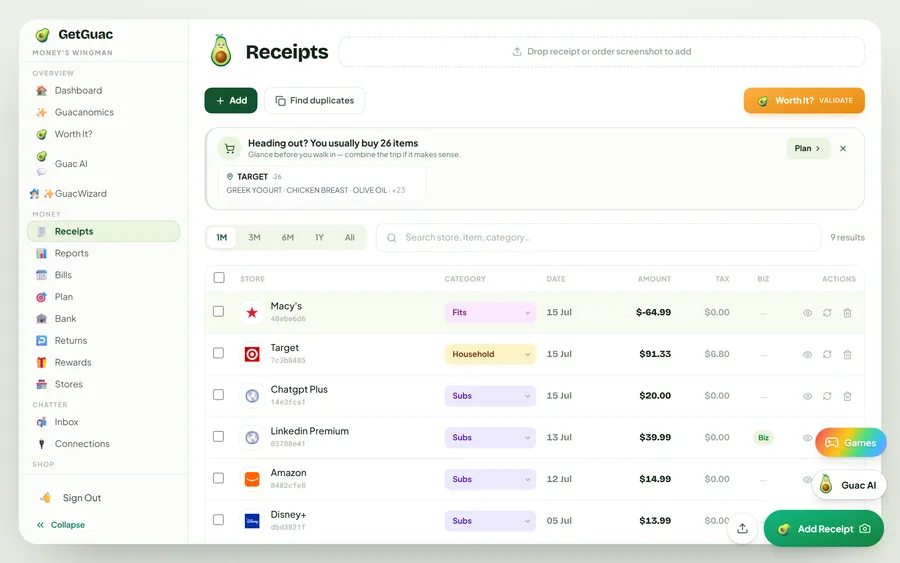Go to Reports section

71,253
